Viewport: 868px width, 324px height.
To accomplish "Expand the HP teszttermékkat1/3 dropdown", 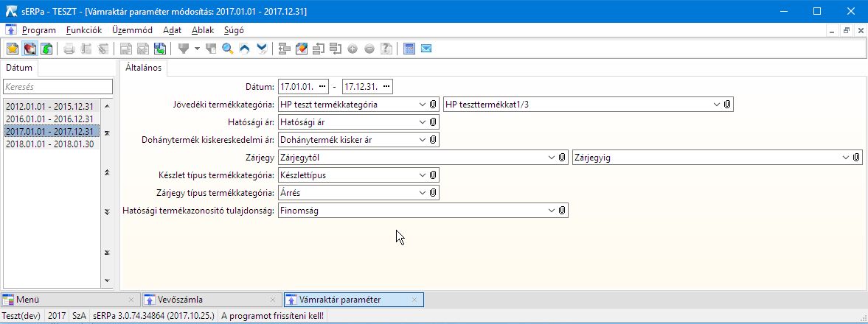I will click(717, 105).
